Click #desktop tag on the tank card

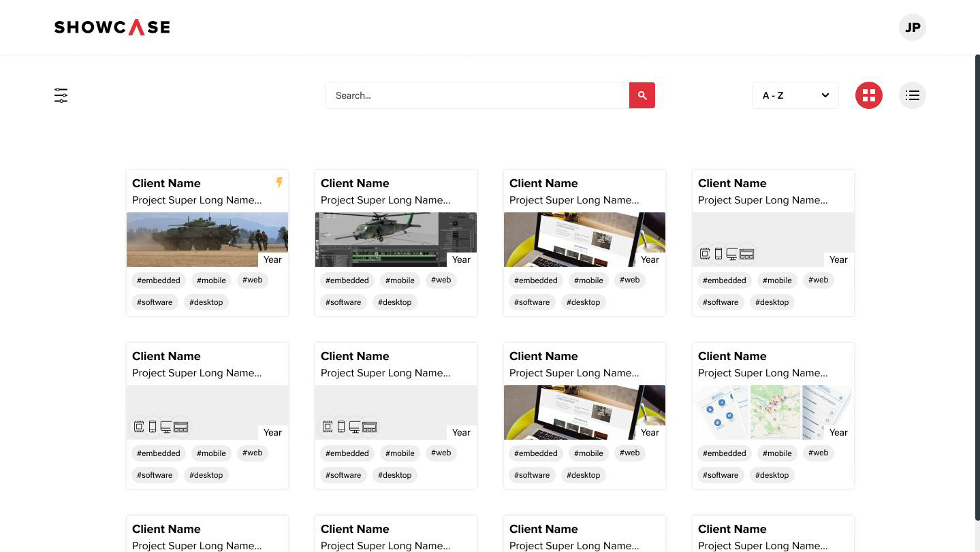click(x=206, y=302)
